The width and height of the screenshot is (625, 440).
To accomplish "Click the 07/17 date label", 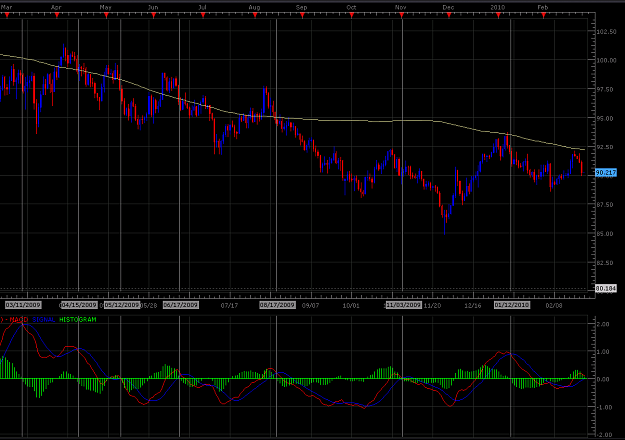I will click(x=229, y=305).
